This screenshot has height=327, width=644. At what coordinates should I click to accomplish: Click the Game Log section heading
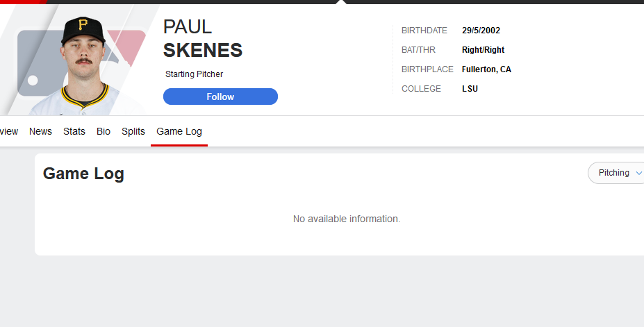[x=83, y=174]
